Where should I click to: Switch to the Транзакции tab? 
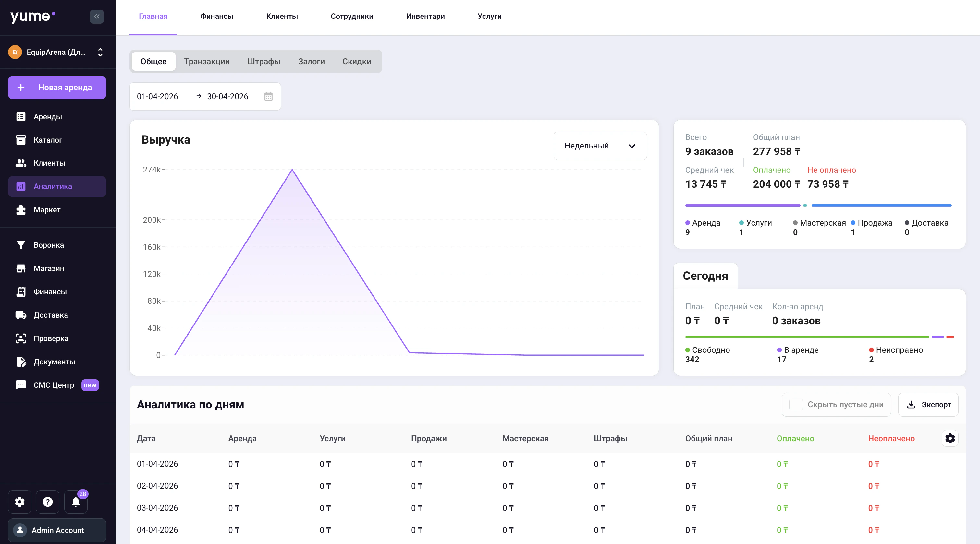click(x=207, y=62)
